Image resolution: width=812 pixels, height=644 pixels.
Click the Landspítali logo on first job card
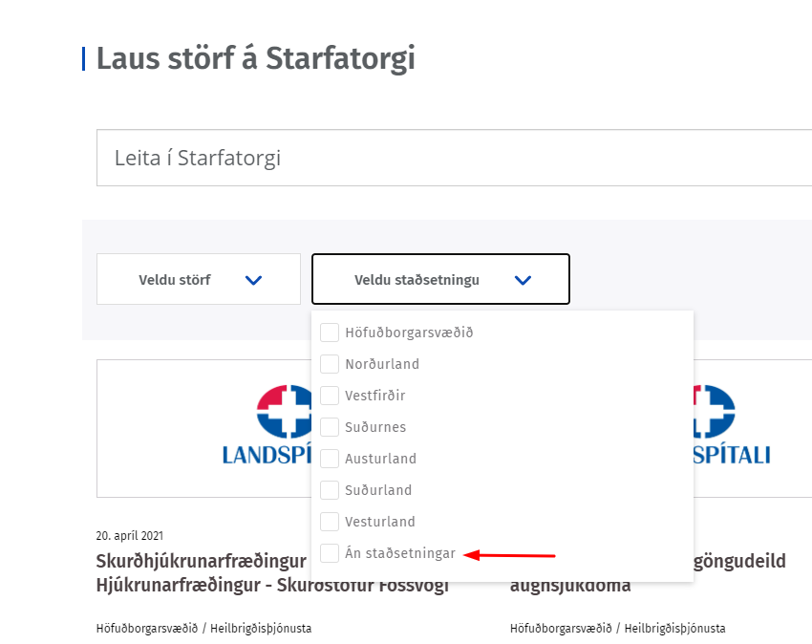pos(267,424)
